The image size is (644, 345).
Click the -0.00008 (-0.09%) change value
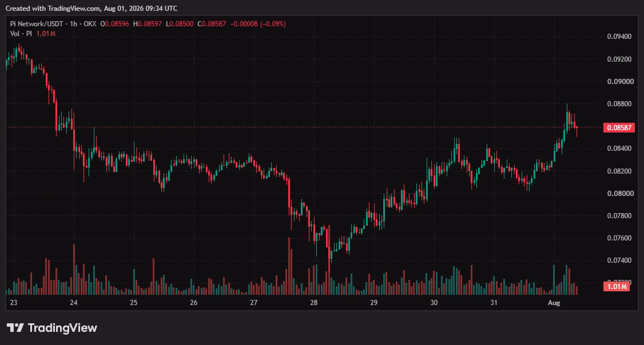pos(258,24)
